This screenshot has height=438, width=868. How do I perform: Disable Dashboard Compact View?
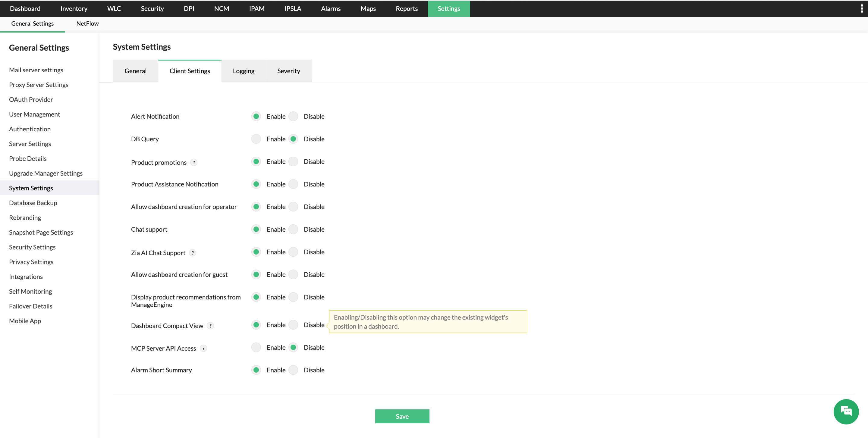coord(293,324)
